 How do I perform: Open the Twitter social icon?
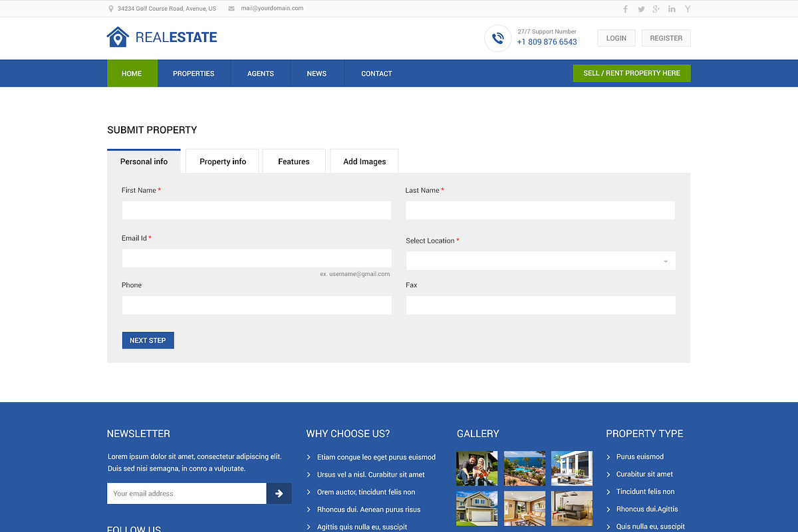coord(641,9)
